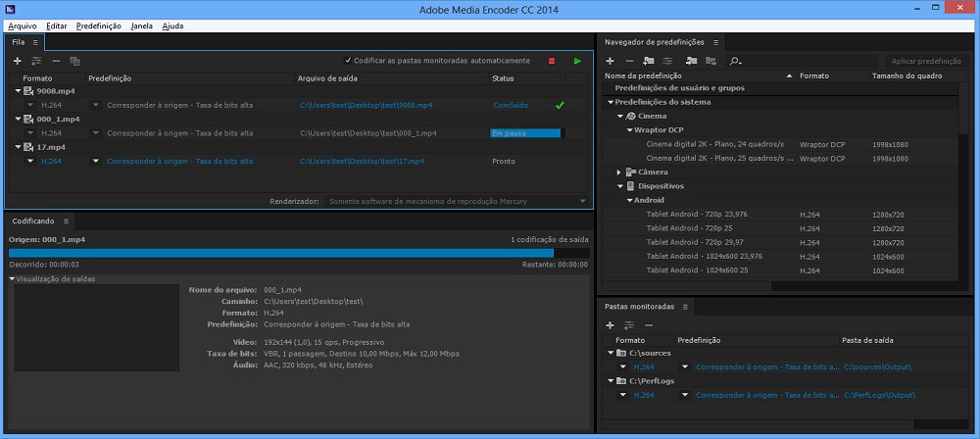Open watch folder settings icon
The width and height of the screenshot is (980, 439).
629,325
